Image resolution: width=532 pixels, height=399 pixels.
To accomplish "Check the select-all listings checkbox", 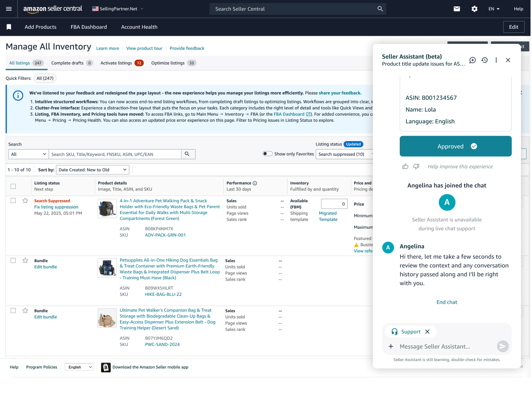I will pos(13,186).
